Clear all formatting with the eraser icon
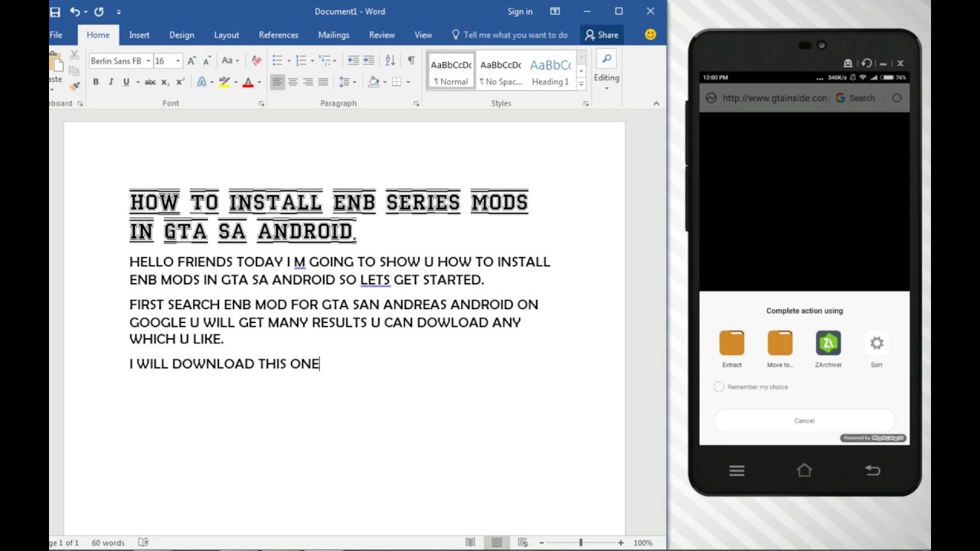The width and height of the screenshot is (980, 551). tap(256, 60)
